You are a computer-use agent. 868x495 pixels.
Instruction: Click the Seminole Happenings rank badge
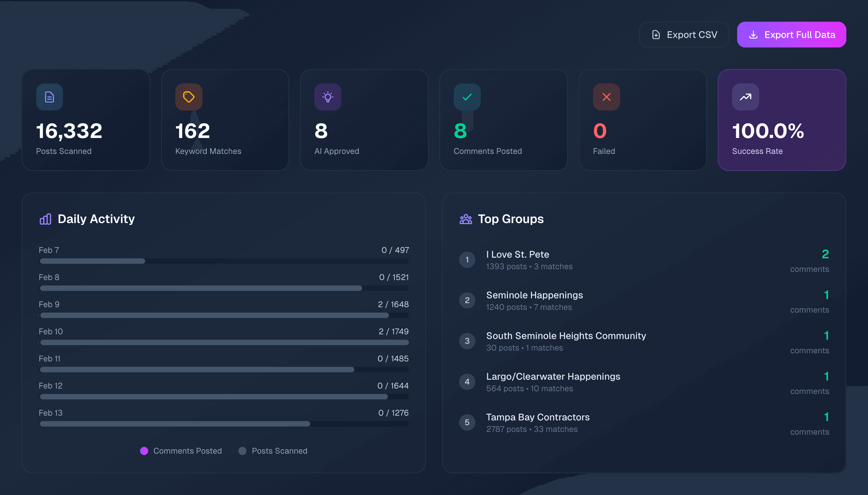[x=467, y=300]
